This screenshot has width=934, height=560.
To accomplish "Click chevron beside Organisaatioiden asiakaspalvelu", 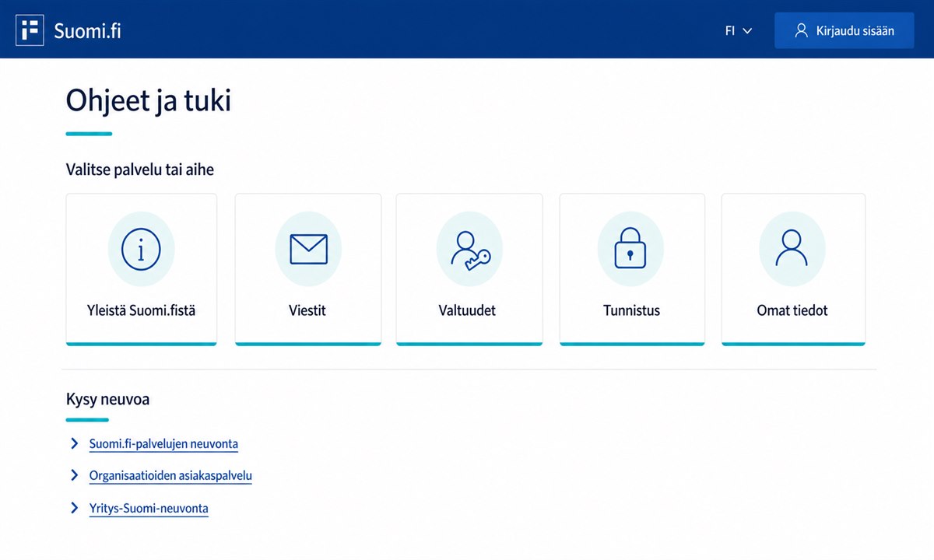I will coord(75,475).
